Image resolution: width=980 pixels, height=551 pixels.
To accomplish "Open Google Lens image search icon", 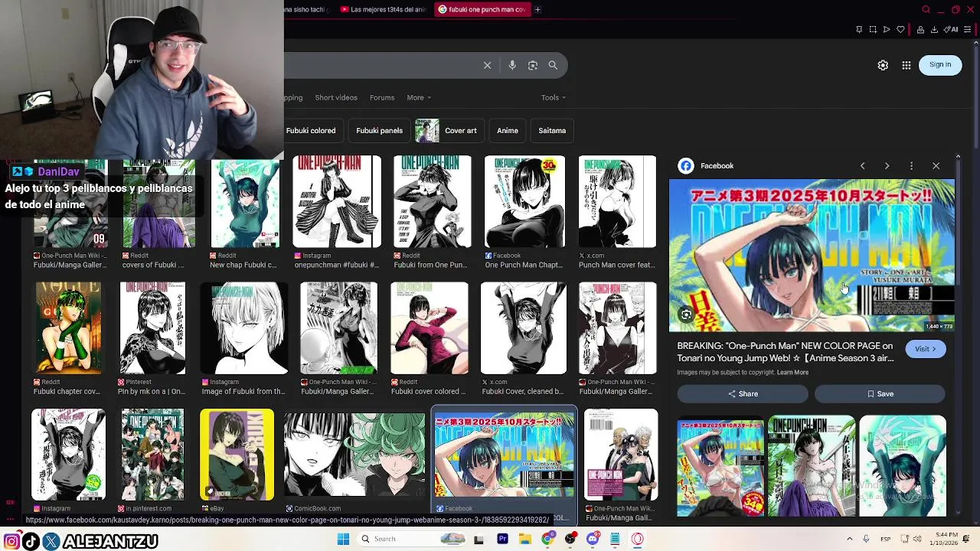I will (x=533, y=65).
